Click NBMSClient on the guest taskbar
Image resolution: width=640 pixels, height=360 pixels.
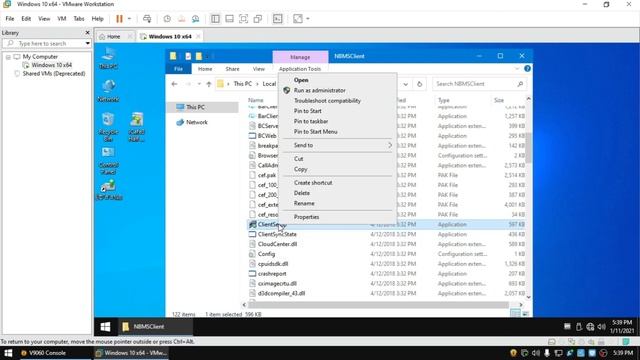155,327
